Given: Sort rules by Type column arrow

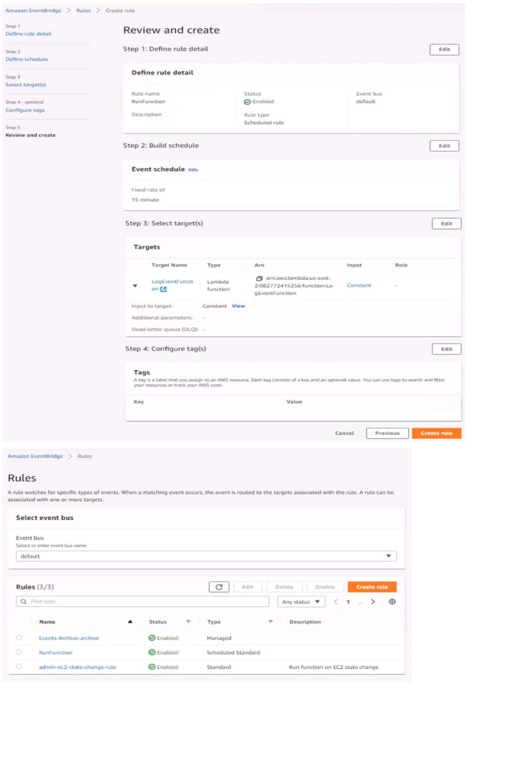Looking at the screenshot, I should (270, 622).
